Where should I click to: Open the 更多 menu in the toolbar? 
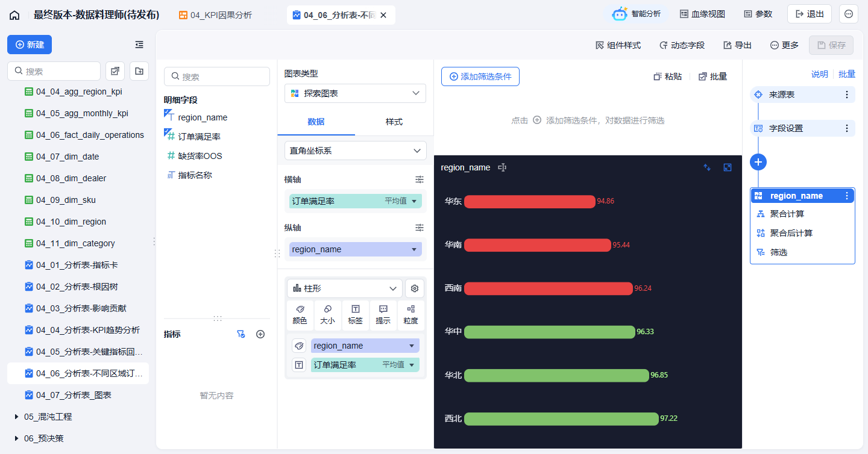(784, 45)
